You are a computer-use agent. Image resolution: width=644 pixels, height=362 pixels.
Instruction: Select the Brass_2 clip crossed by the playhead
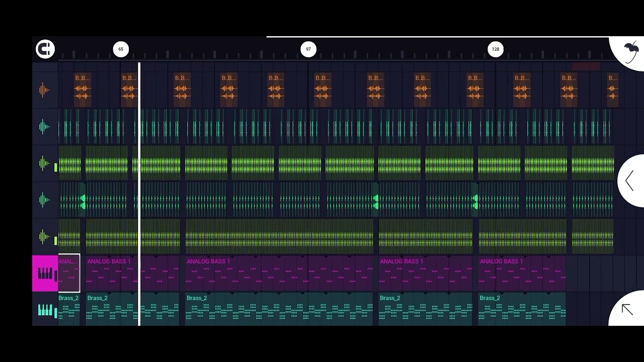click(133, 309)
